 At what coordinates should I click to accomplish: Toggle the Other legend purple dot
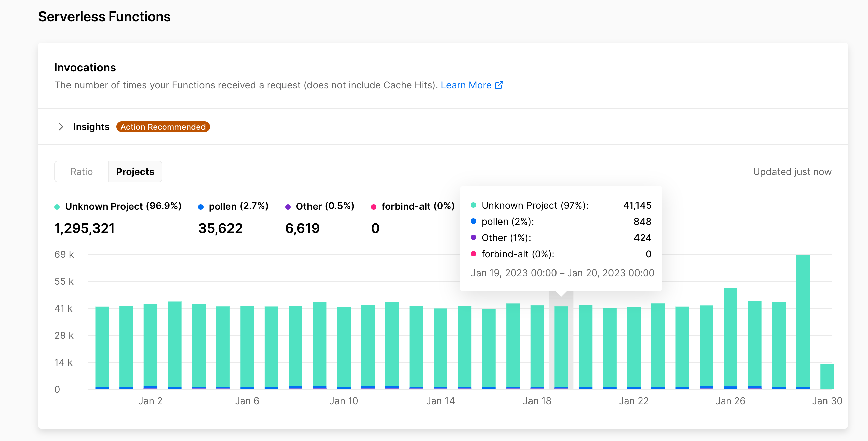click(288, 207)
